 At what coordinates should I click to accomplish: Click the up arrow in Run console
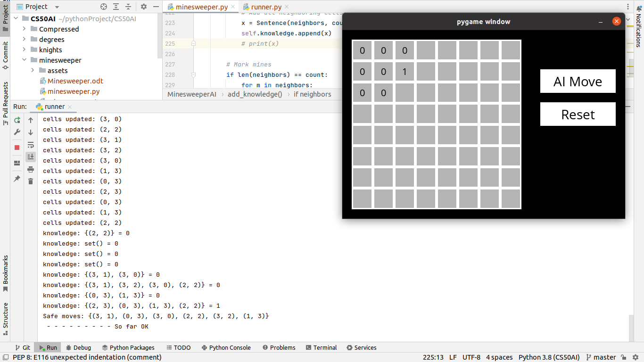tap(31, 120)
